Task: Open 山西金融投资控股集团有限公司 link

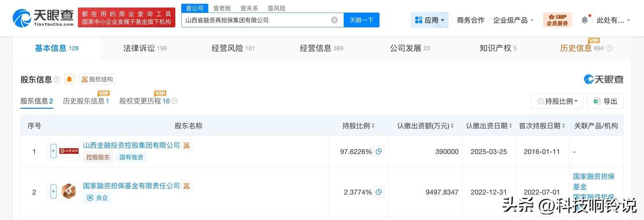Action: click(x=131, y=145)
